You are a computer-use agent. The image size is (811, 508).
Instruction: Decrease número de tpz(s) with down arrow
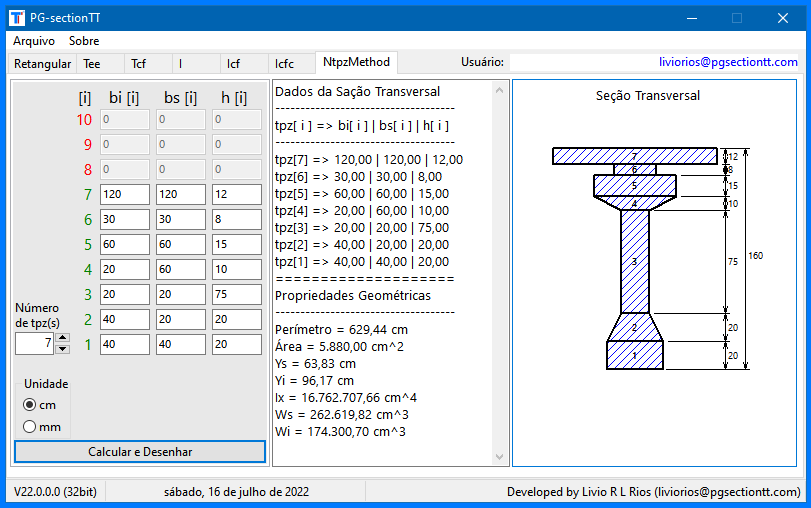(62, 349)
